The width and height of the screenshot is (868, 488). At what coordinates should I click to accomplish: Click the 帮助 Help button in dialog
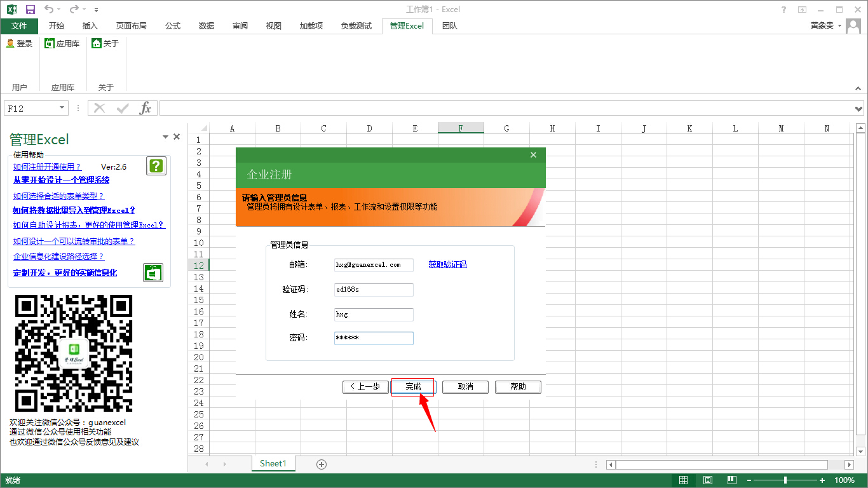(518, 387)
